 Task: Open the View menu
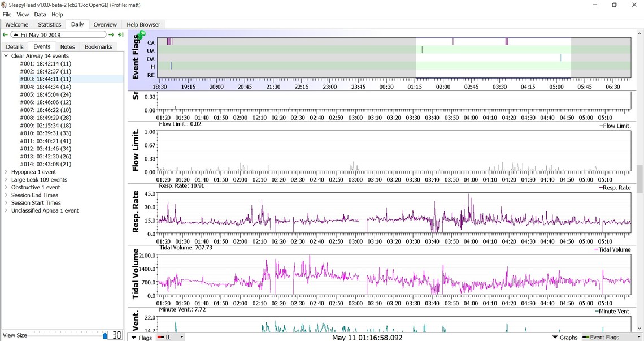tap(23, 14)
